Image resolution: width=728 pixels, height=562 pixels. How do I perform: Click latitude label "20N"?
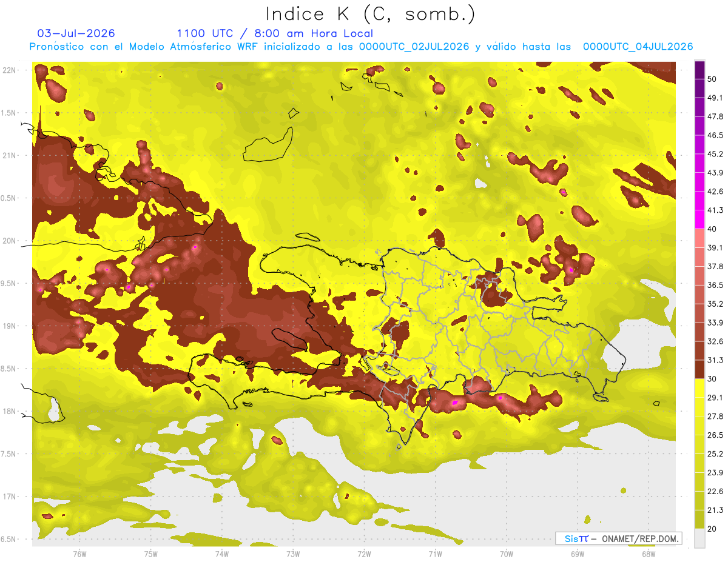click(10, 241)
